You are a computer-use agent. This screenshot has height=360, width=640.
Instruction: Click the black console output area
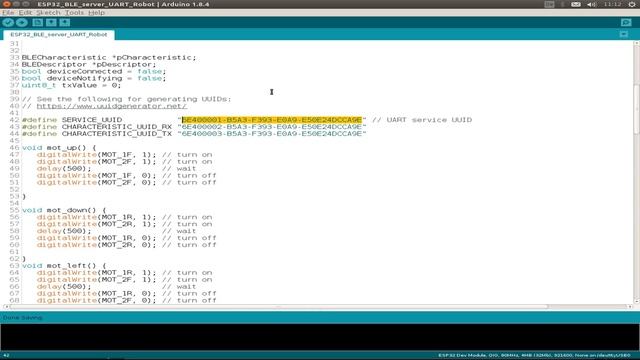[x=320, y=337]
